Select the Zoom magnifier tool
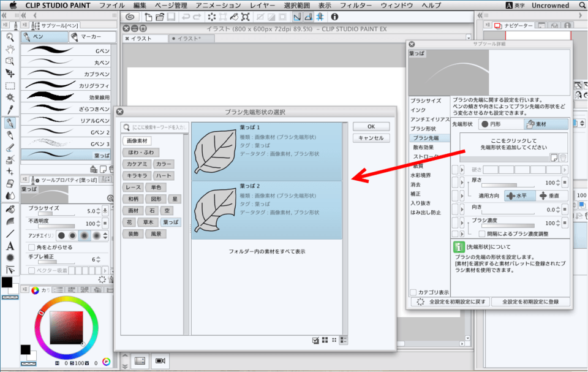Viewport: 588px width, 372px height. 10,37
